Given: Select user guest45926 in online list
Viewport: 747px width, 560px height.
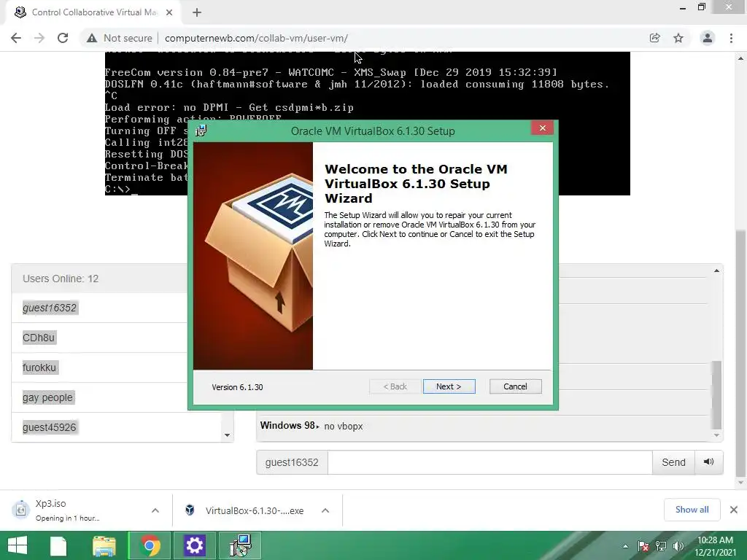Looking at the screenshot, I should pyautogui.click(x=50, y=427).
